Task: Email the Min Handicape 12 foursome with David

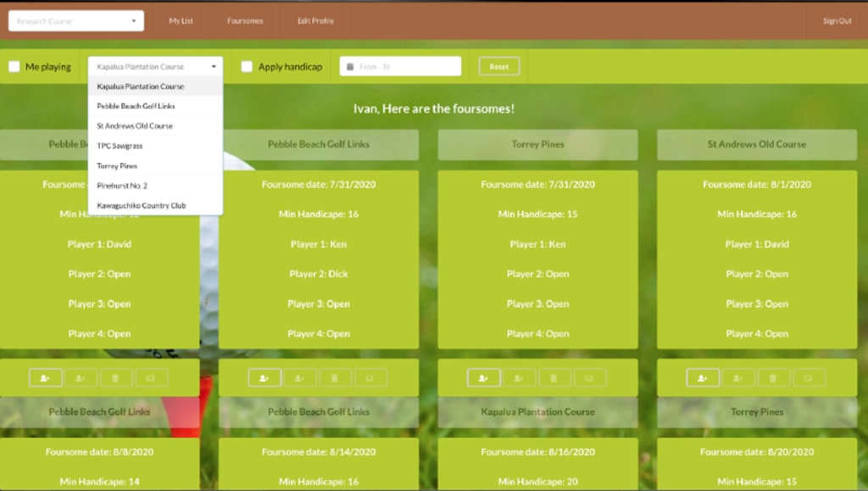Action: click(x=151, y=378)
